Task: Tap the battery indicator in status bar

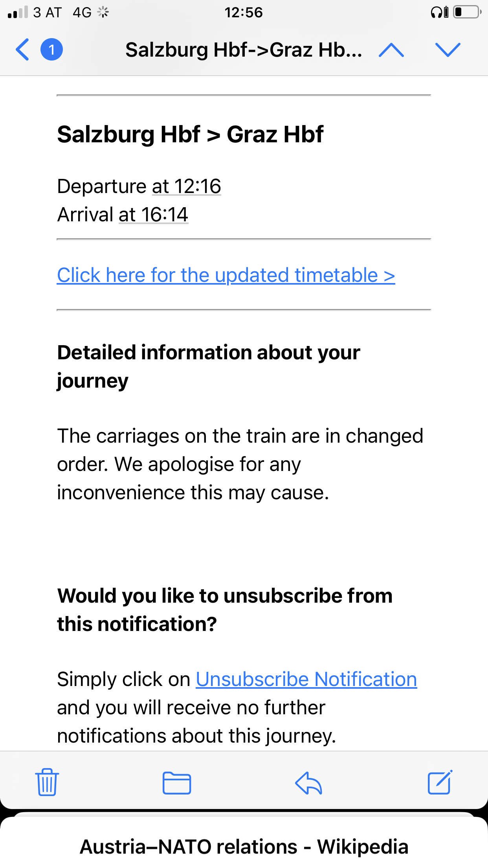Action: tap(467, 12)
